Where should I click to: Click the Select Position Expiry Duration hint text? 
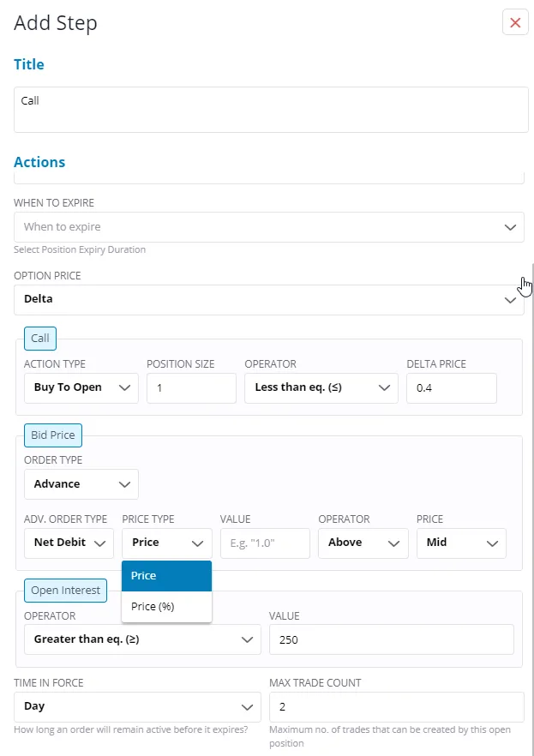click(80, 249)
